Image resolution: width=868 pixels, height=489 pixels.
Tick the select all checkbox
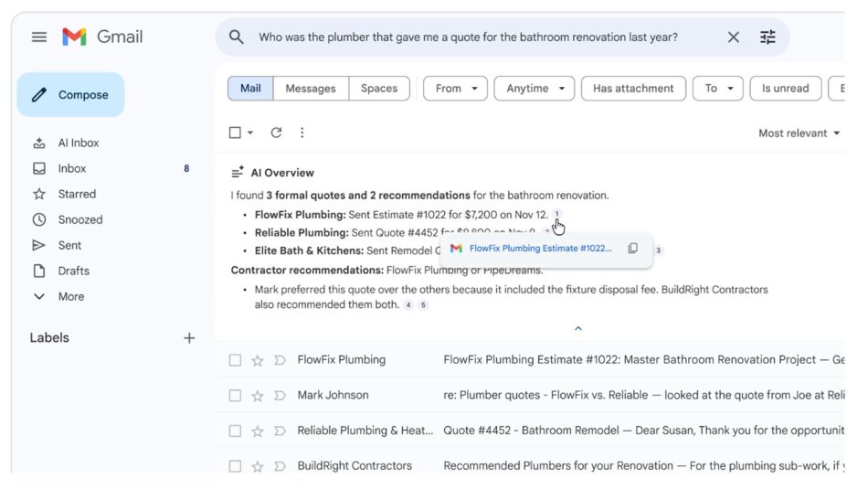point(235,133)
